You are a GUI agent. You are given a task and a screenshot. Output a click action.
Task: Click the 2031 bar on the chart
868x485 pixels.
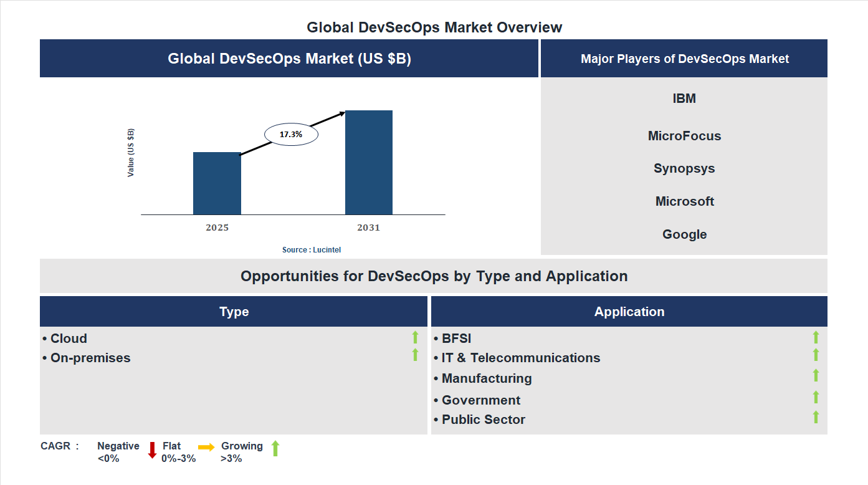pyautogui.click(x=369, y=162)
